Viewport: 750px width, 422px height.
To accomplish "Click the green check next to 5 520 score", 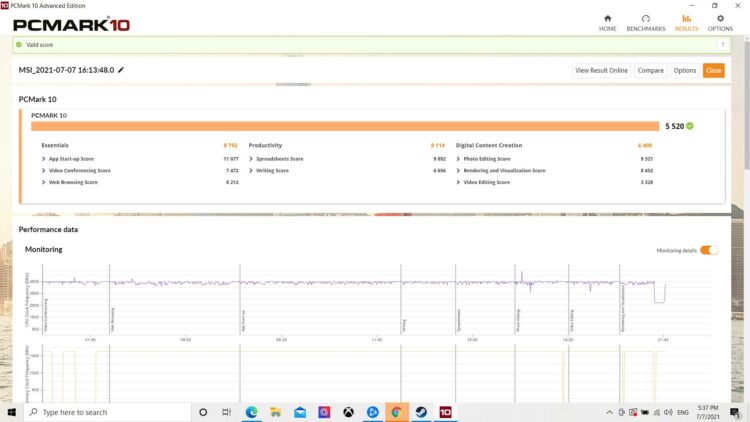I will tap(690, 126).
